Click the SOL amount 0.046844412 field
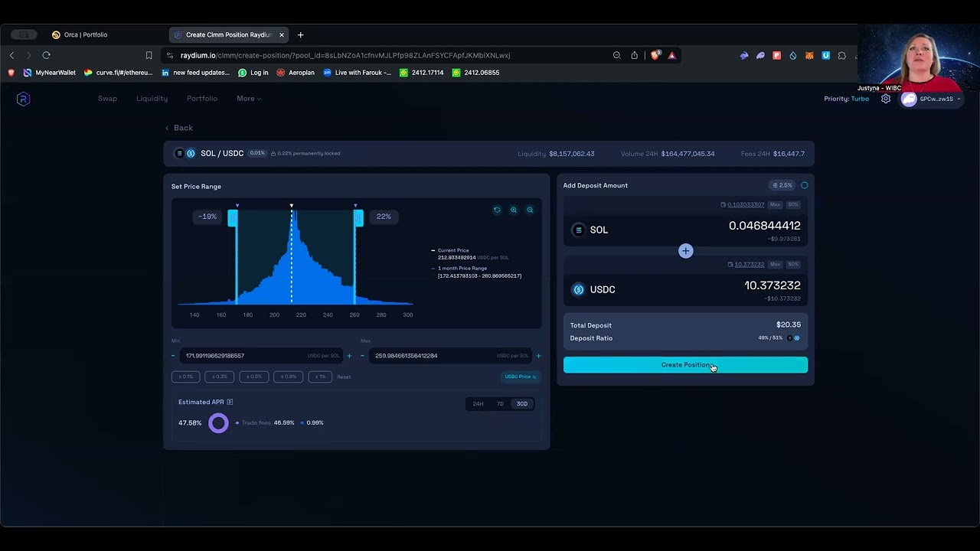This screenshot has height=551, width=980. pos(764,226)
